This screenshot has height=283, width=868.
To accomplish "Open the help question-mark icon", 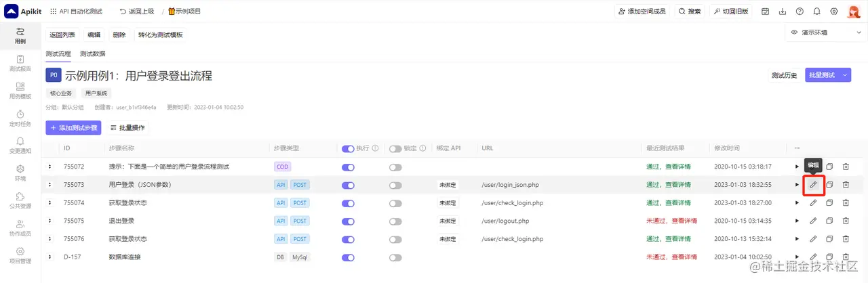I will (x=800, y=12).
